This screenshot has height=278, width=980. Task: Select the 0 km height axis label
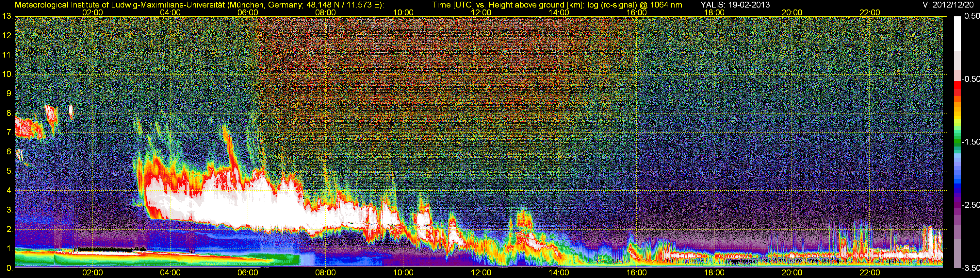(x=9, y=268)
